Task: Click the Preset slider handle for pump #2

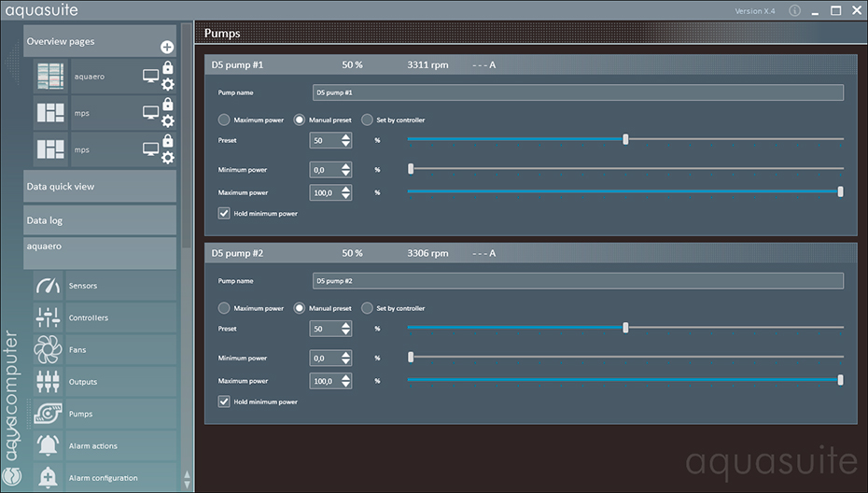Action: pos(625,328)
